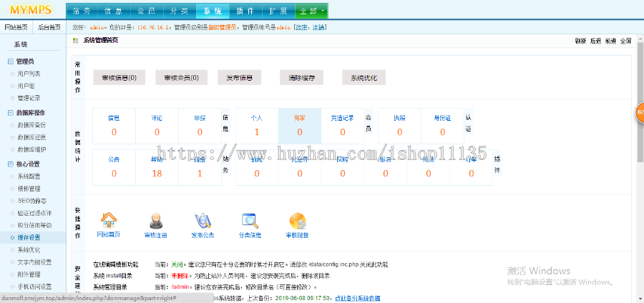Click the 信息 statistics cell
Screen dimensions: 644x303
tap(114, 126)
